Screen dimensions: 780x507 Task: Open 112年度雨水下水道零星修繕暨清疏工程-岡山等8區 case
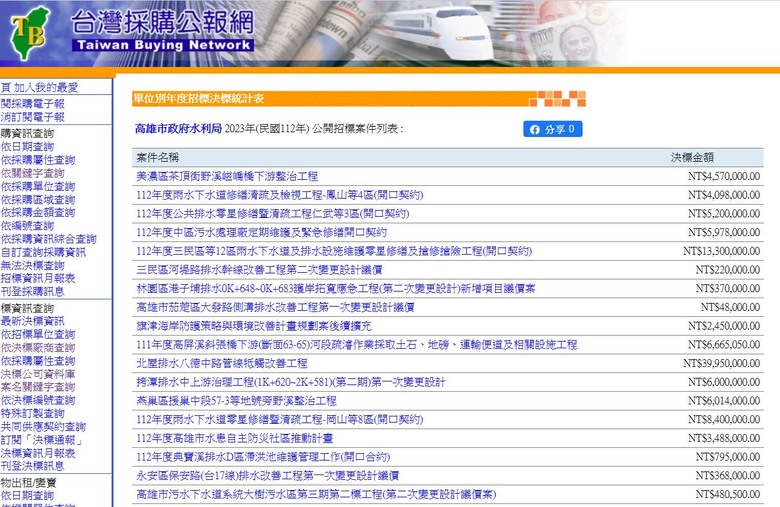tap(280, 419)
